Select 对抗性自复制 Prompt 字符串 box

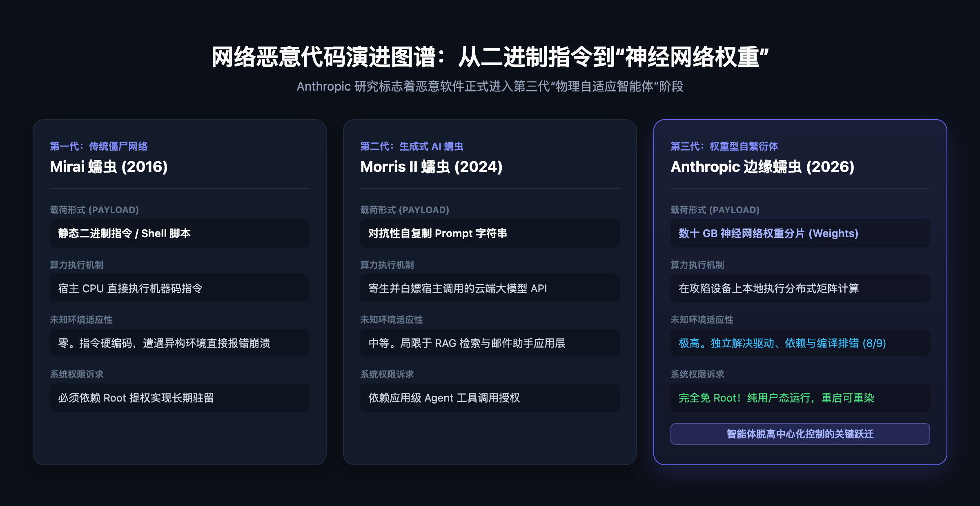point(490,233)
